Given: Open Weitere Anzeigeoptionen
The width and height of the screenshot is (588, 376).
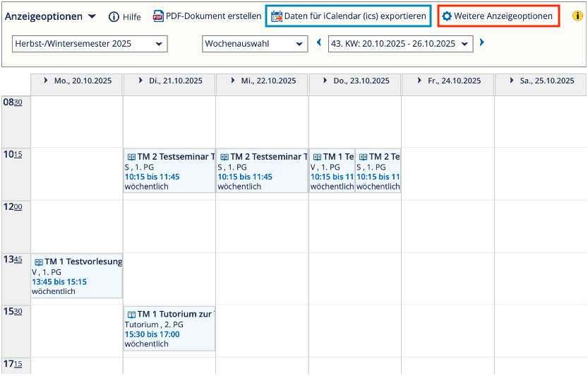Looking at the screenshot, I should click(503, 16).
